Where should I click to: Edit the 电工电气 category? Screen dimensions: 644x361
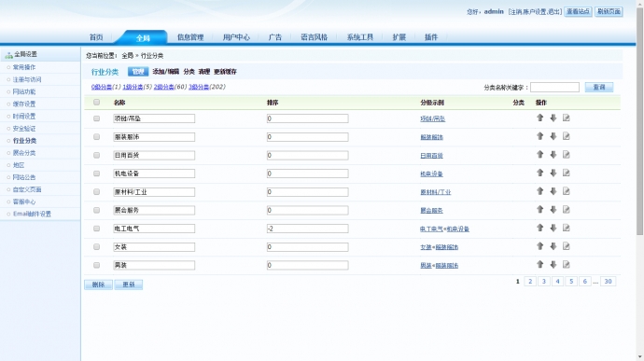tap(567, 228)
